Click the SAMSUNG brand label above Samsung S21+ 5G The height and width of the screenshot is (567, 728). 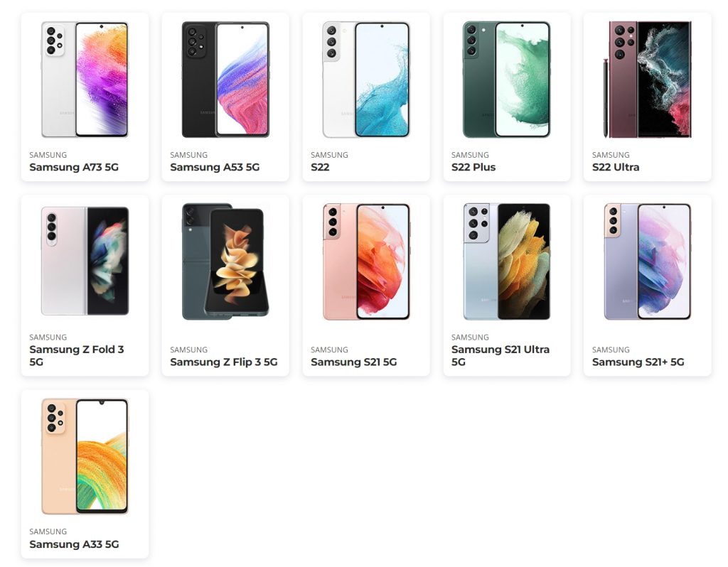[611, 350]
